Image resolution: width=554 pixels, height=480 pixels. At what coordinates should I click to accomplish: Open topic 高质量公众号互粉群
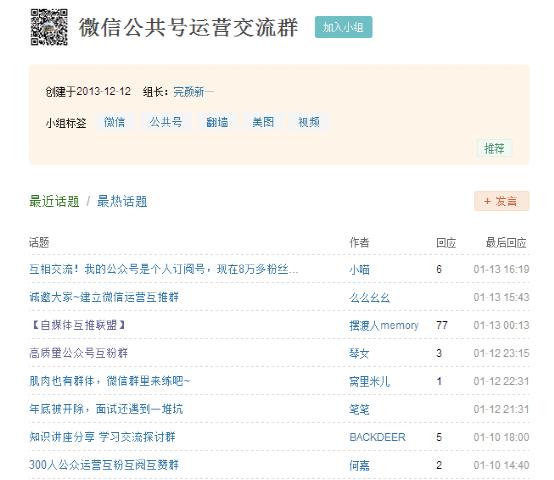[79, 353]
